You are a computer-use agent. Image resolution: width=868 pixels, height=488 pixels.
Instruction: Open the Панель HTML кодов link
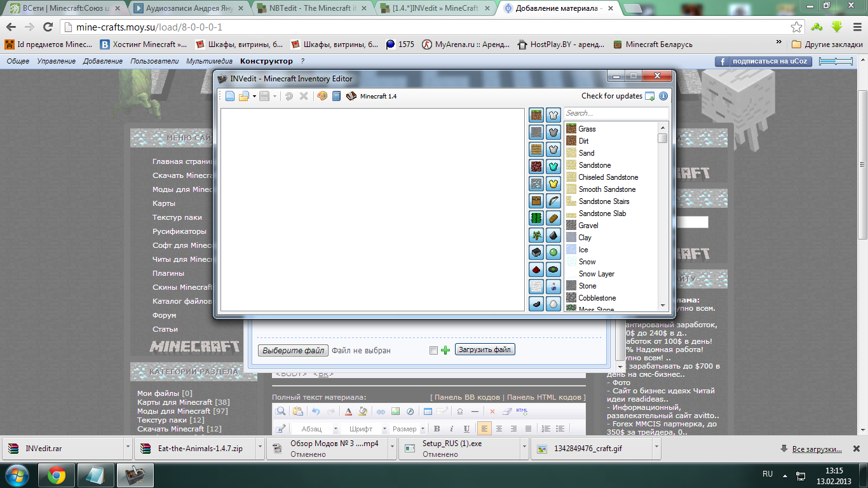click(545, 397)
